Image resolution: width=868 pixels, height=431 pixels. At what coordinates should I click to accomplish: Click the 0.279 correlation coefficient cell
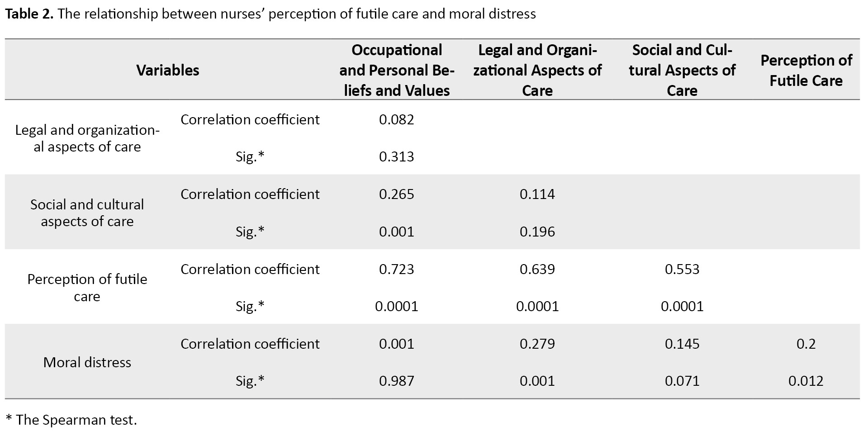pyautogui.click(x=537, y=344)
